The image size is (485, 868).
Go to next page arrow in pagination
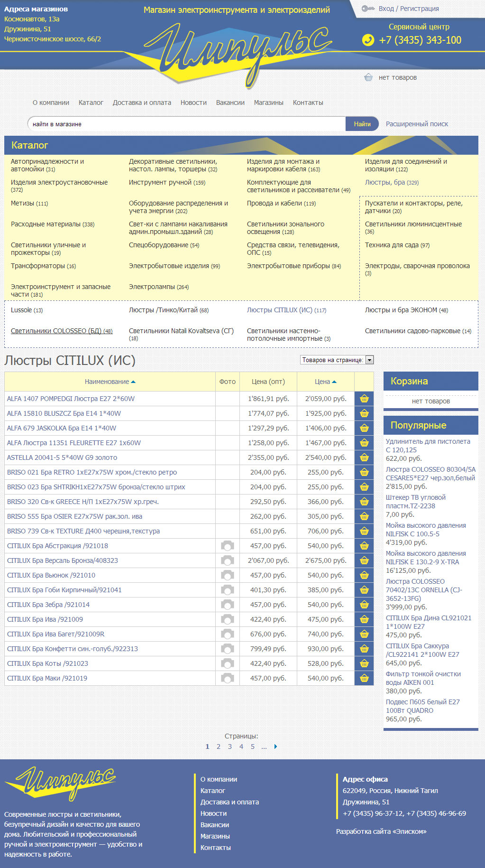pos(275,747)
